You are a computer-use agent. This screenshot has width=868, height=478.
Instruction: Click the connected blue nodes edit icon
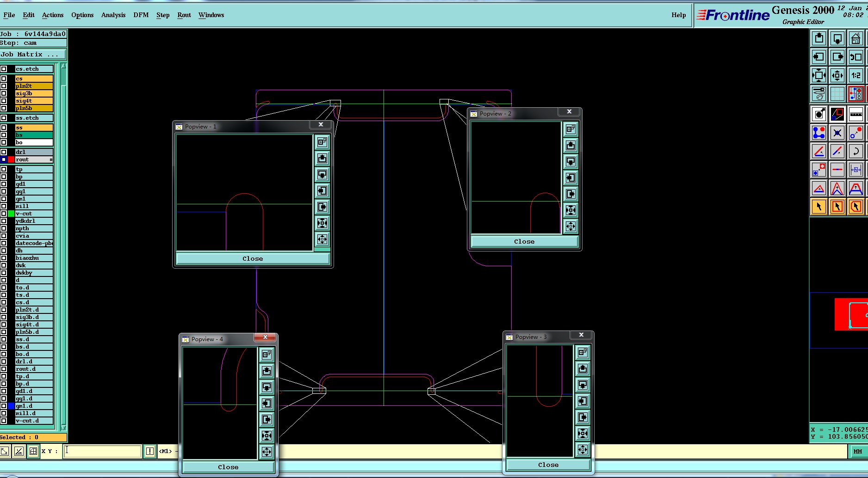pyautogui.click(x=819, y=133)
